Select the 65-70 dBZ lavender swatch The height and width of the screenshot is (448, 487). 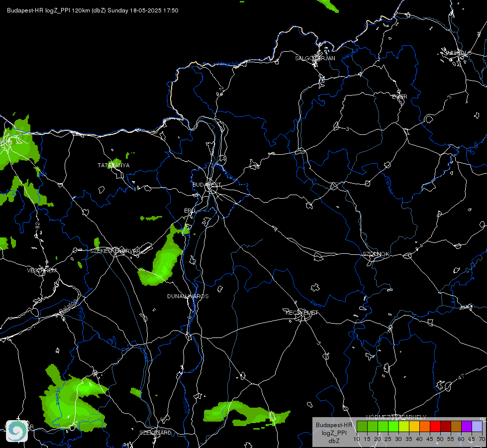[x=477, y=426]
